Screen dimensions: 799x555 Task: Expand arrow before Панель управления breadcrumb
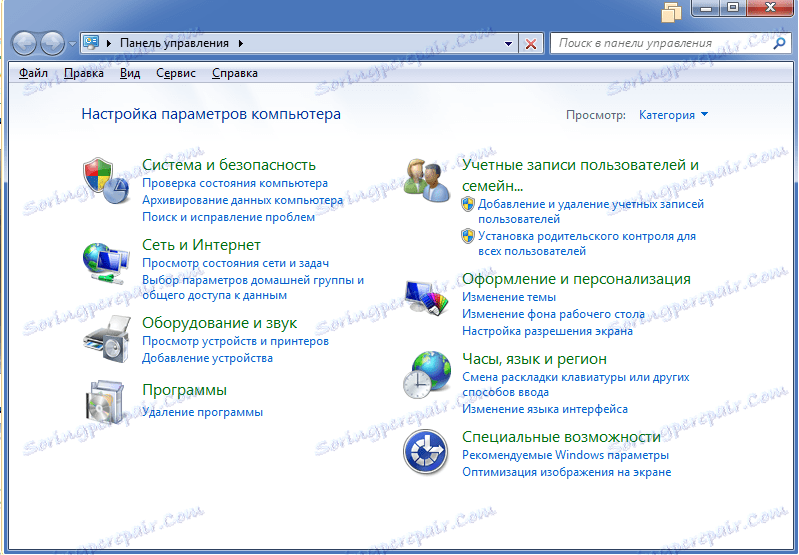pos(109,43)
